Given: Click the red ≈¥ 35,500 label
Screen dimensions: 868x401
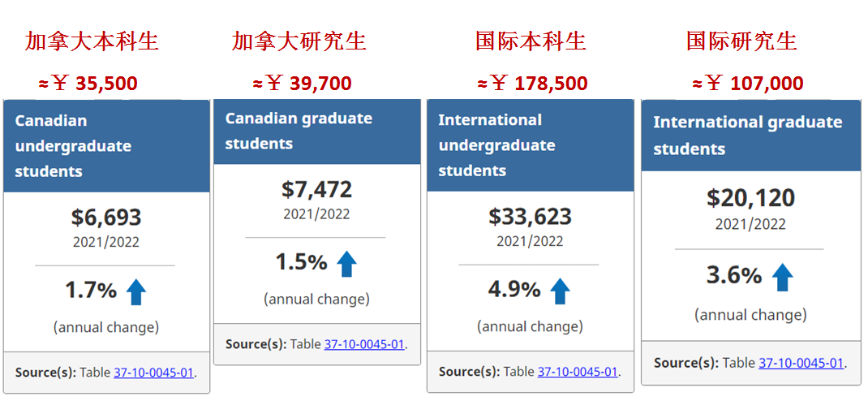Looking at the screenshot, I should click(x=88, y=84).
